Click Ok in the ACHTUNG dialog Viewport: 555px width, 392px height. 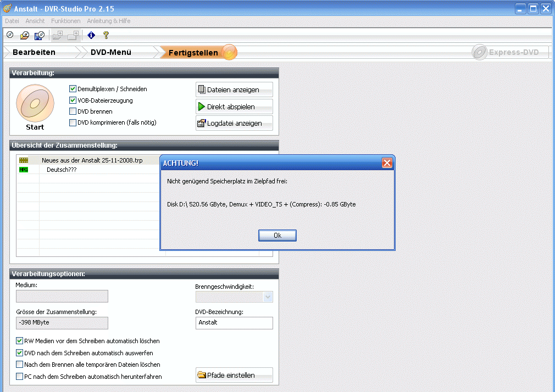pyautogui.click(x=277, y=235)
